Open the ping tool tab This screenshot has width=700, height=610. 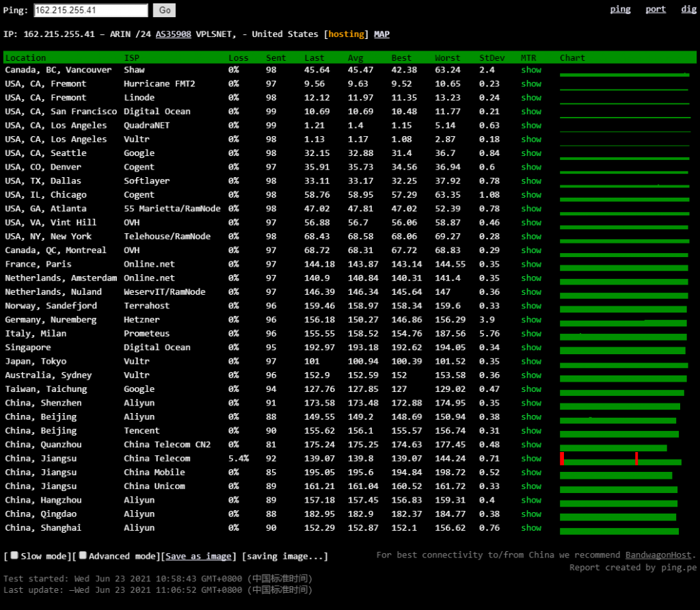(620, 10)
